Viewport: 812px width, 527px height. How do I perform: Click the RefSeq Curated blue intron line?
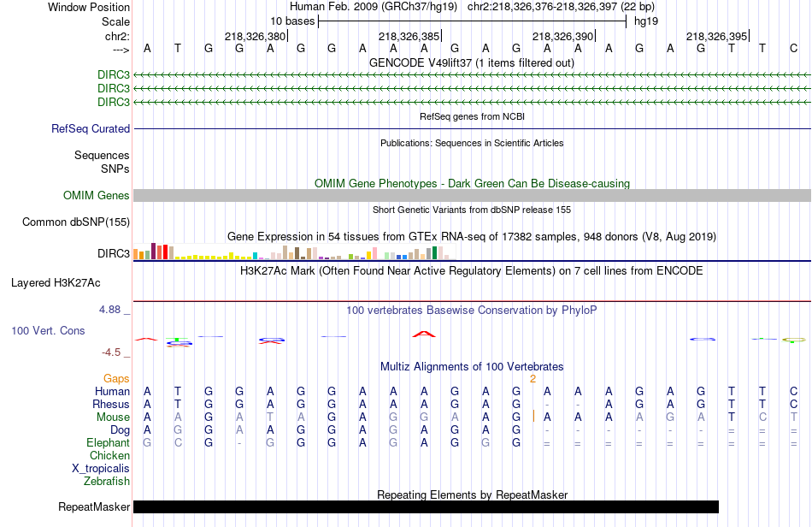pyautogui.click(x=472, y=128)
